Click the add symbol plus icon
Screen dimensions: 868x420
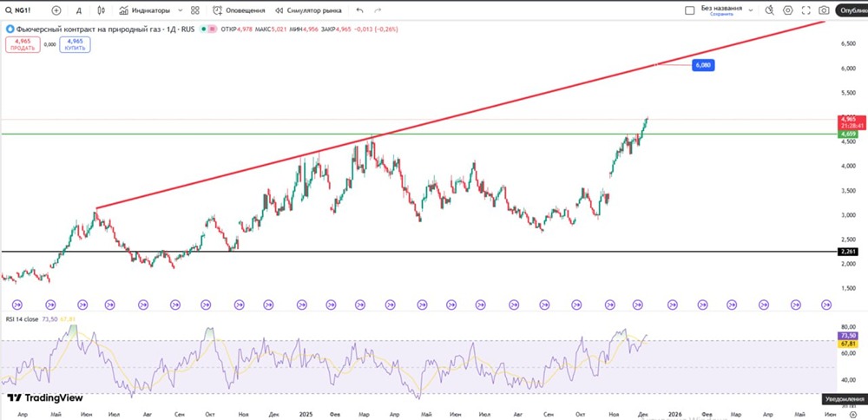(x=56, y=10)
